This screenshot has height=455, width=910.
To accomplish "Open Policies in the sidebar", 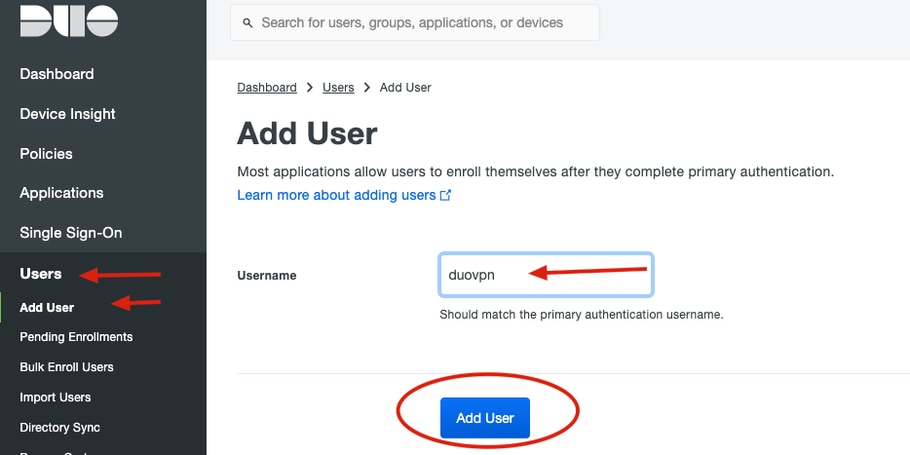I will click(46, 154).
